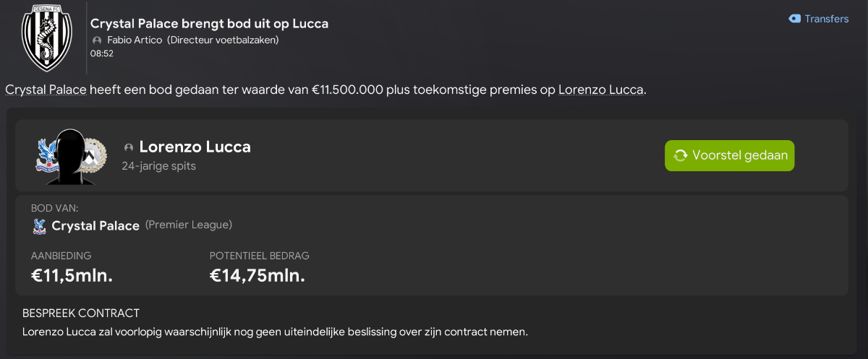Click small Crystal Palace crest under BOD VAN
The image size is (868, 359).
(40, 226)
